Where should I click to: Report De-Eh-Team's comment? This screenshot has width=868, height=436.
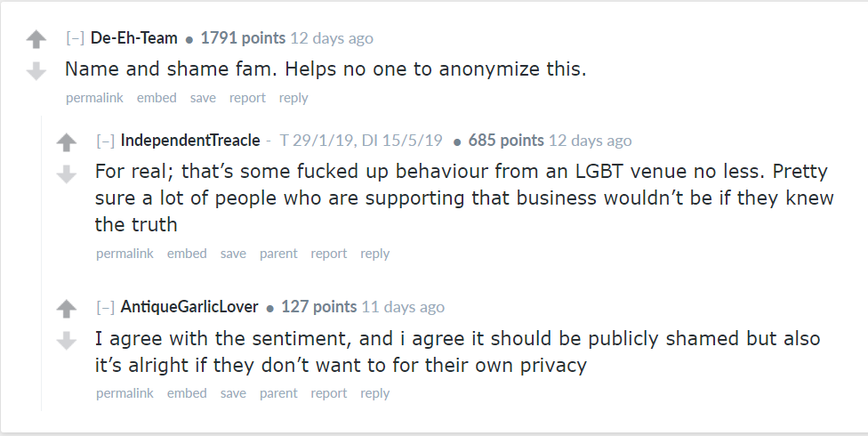point(247,98)
